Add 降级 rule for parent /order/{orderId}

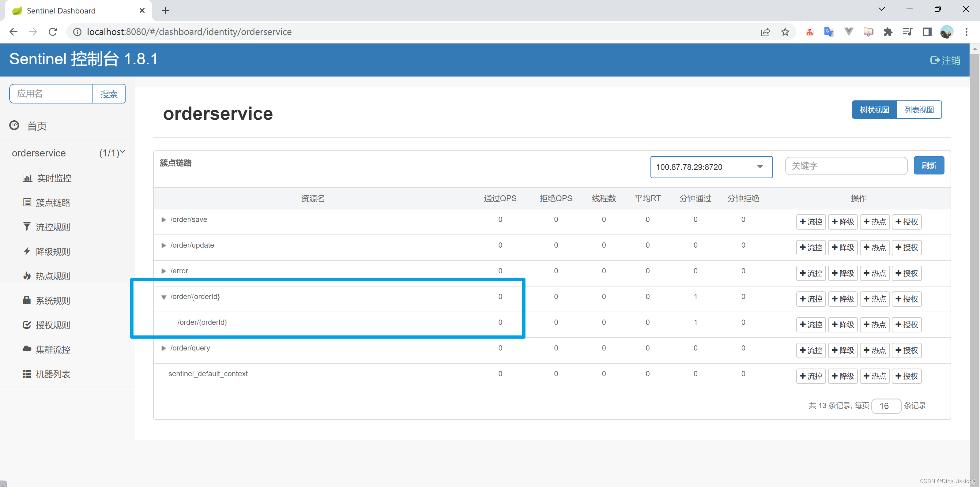(843, 299)
